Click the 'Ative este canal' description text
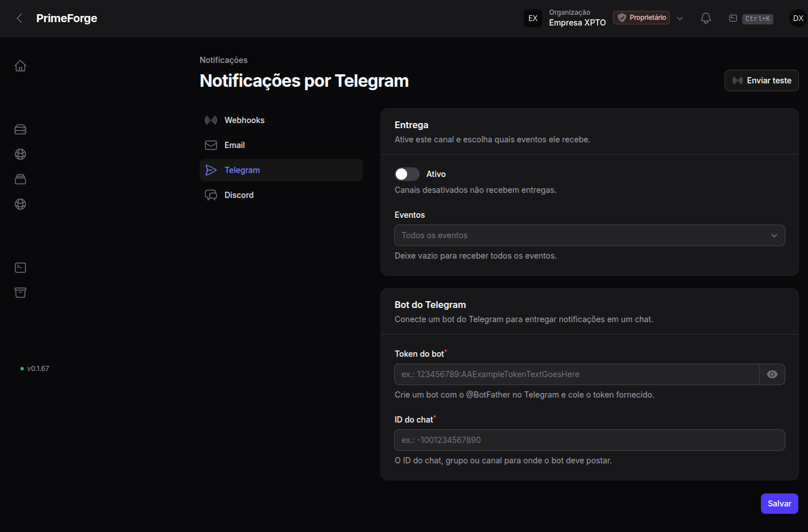 coord(492,140)
